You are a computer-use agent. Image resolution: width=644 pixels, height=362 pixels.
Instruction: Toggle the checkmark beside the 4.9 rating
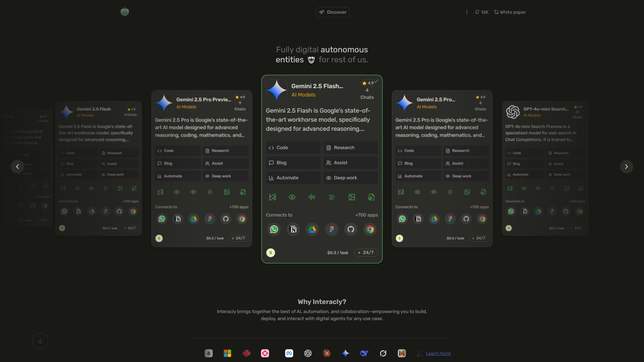tap(377, 81)
